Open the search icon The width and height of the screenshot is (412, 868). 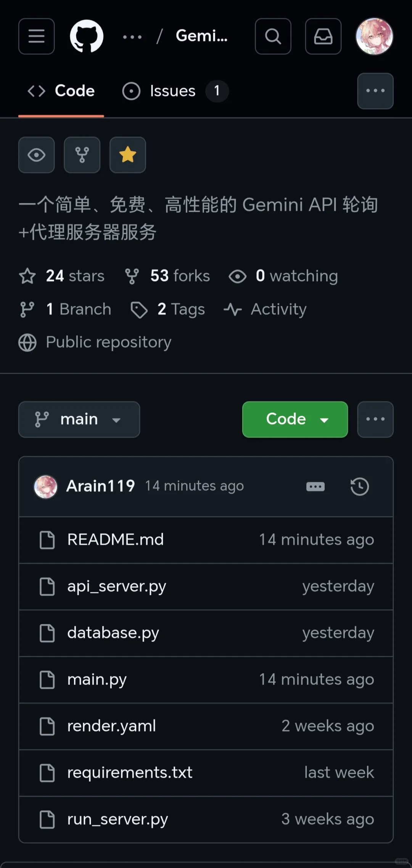pos(273,36)
